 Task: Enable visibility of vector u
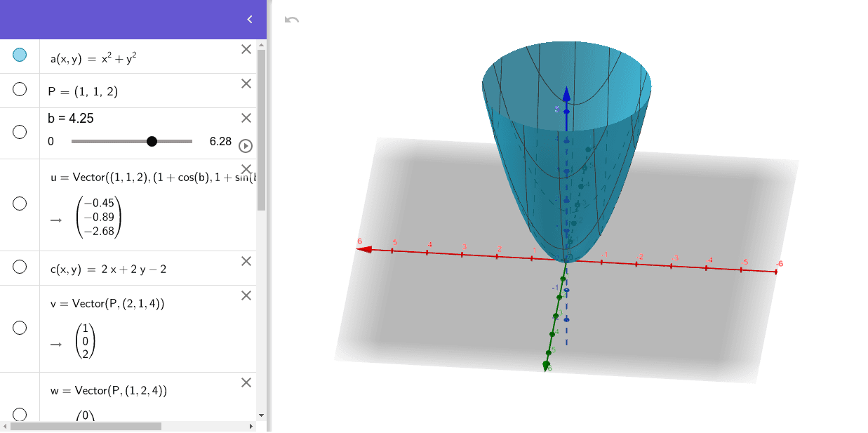coord(20,204)
